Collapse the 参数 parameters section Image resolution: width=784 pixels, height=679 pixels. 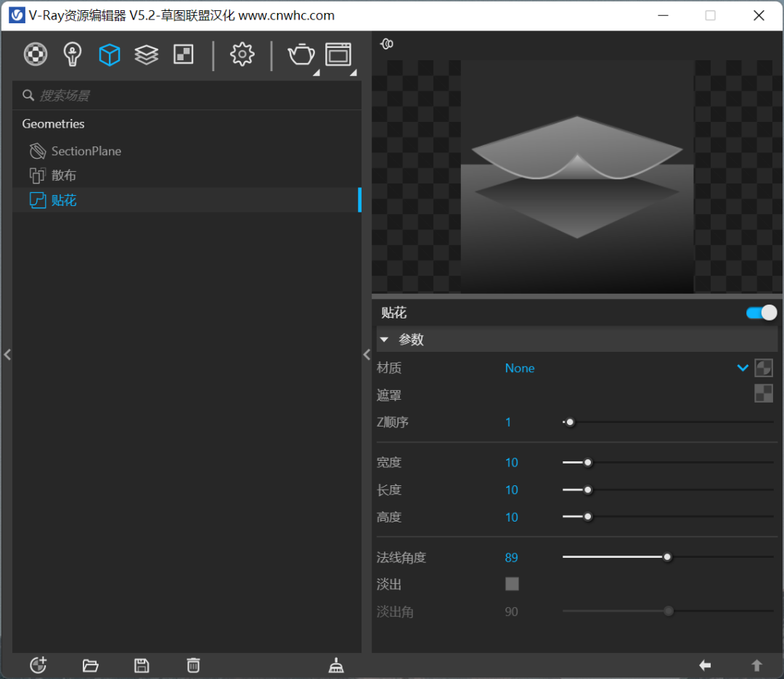pyautogui.click(x=384, y=339)
